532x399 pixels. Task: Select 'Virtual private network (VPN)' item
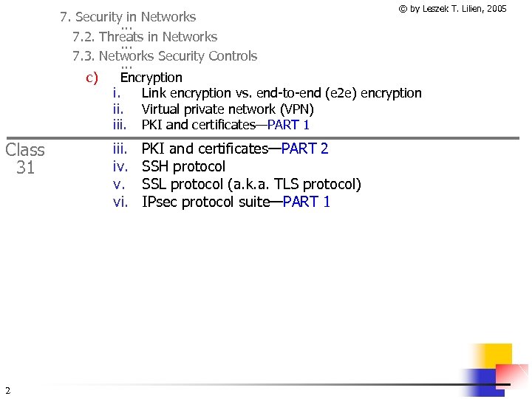(x=228, y=109)
